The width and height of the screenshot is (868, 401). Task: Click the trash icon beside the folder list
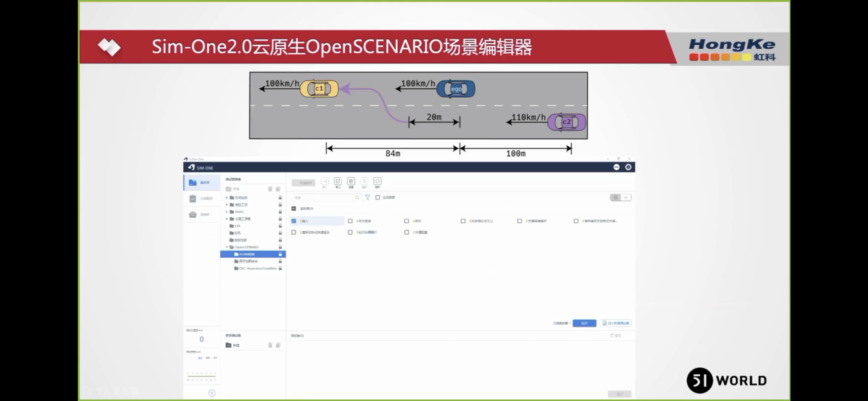270,189
